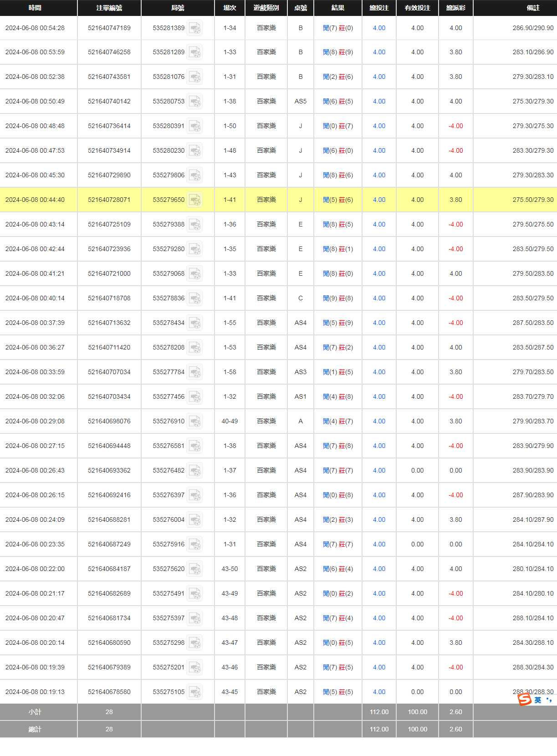Click result 閒(5) 莊(6) in highlighted row
Screen dimensions: 557x756
pyautogui.click(x=337, y=200)
